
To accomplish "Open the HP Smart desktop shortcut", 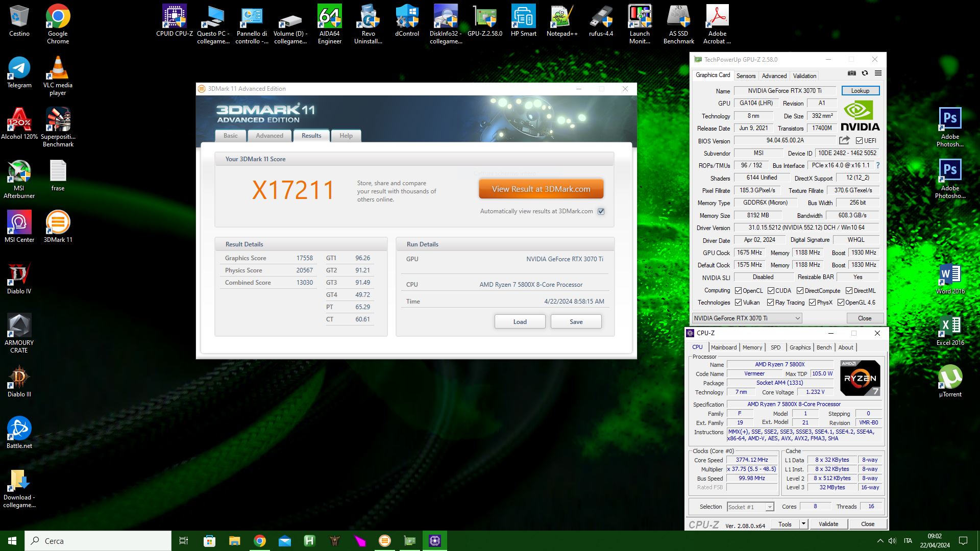I will (524, 21).
